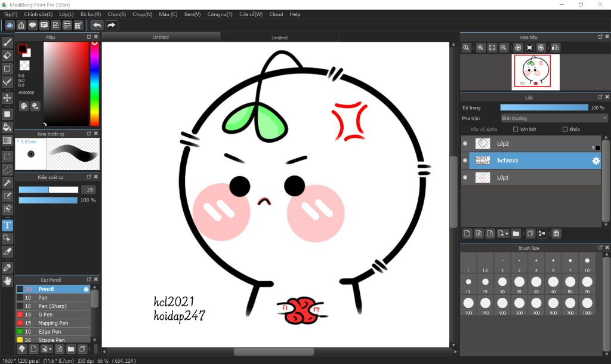Delete layer with the trash icon
611x364 pixels.
tap(556, 233)
